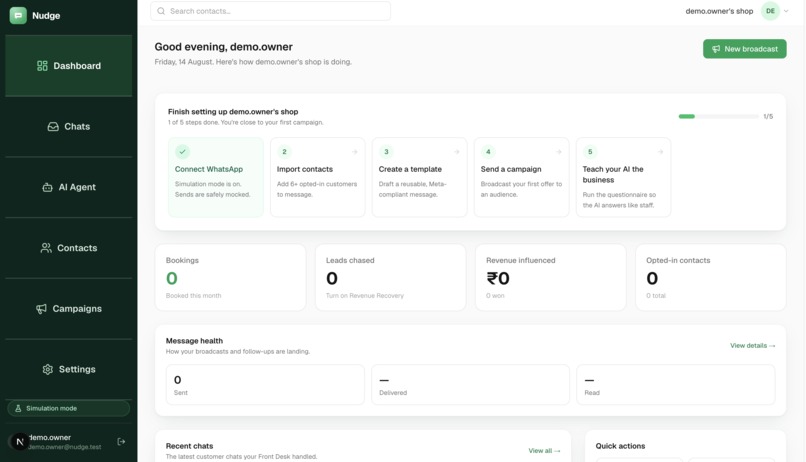Open Message health View details link
This screenshot has height=462, width=806.
pos(753,345)
